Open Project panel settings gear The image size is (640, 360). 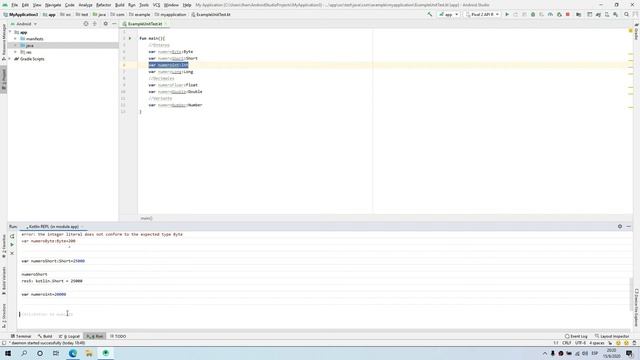tap(105, 24)
